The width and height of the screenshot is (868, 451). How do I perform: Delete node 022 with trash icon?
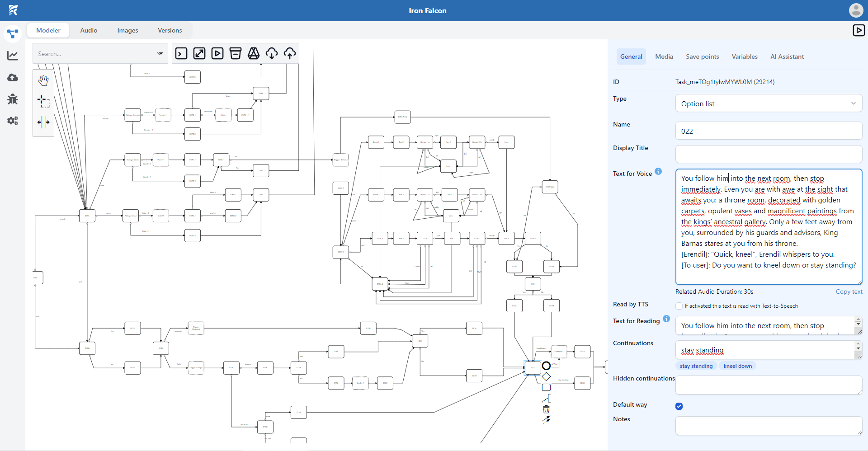pos(546,409)
